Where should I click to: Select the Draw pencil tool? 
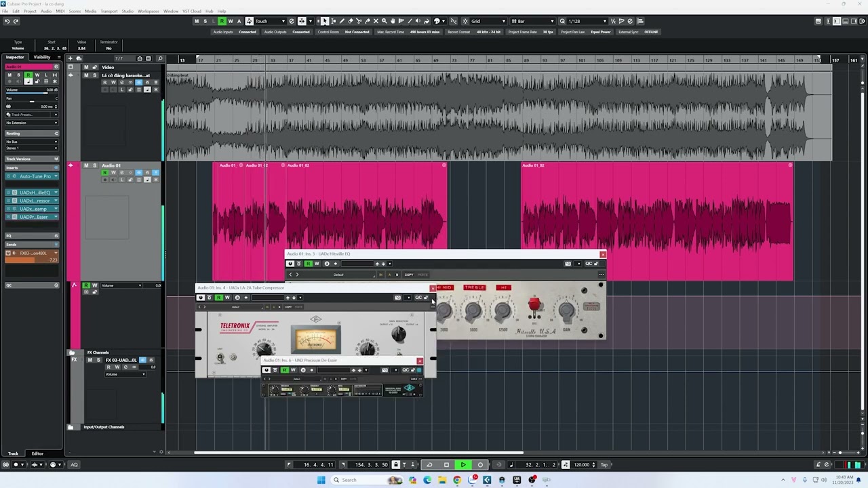(x=342, y=21)
